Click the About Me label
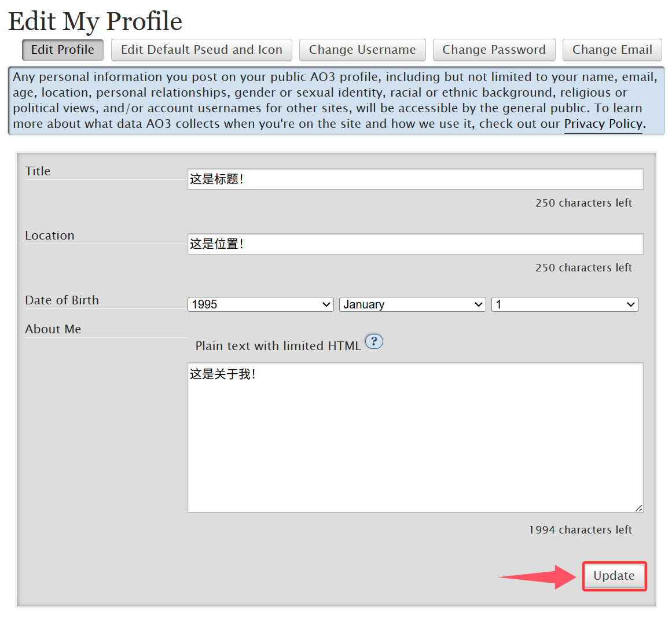This screenshot has width=672, height=618. click(x=53, y=329)
